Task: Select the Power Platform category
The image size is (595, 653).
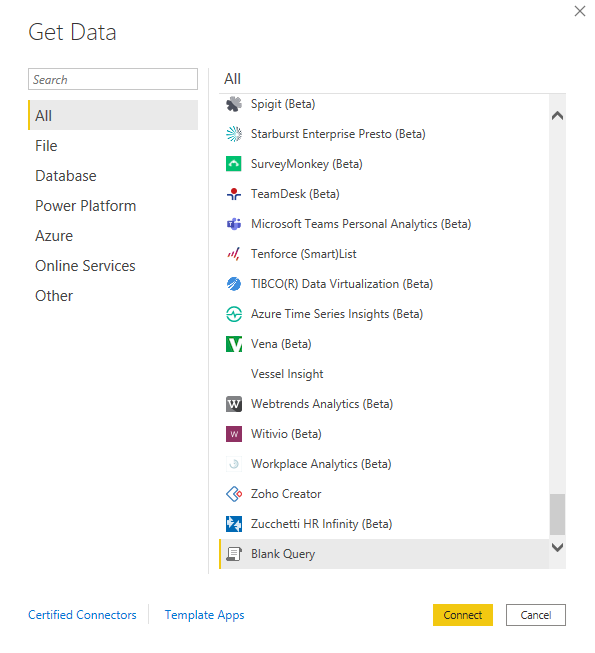Action: [85, 206]
